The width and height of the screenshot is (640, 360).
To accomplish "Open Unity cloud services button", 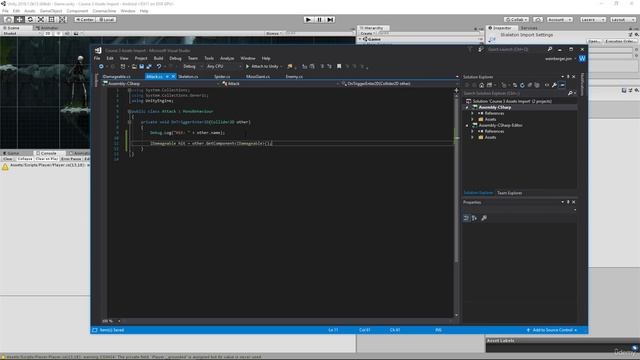I will [x=538, y=19].
